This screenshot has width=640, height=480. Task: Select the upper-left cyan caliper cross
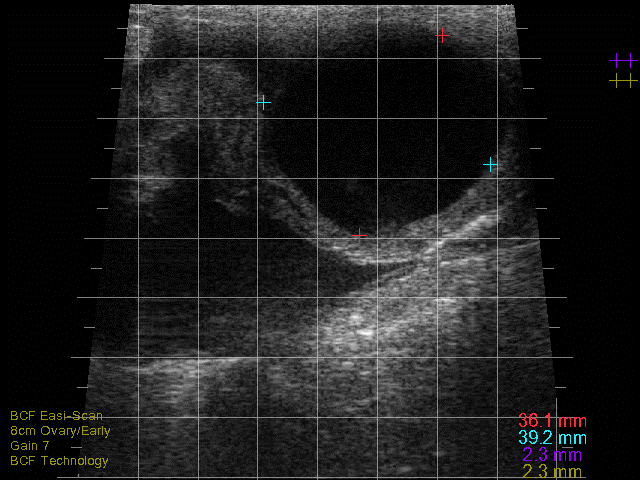pyautogui.click(x=263, y=102)
